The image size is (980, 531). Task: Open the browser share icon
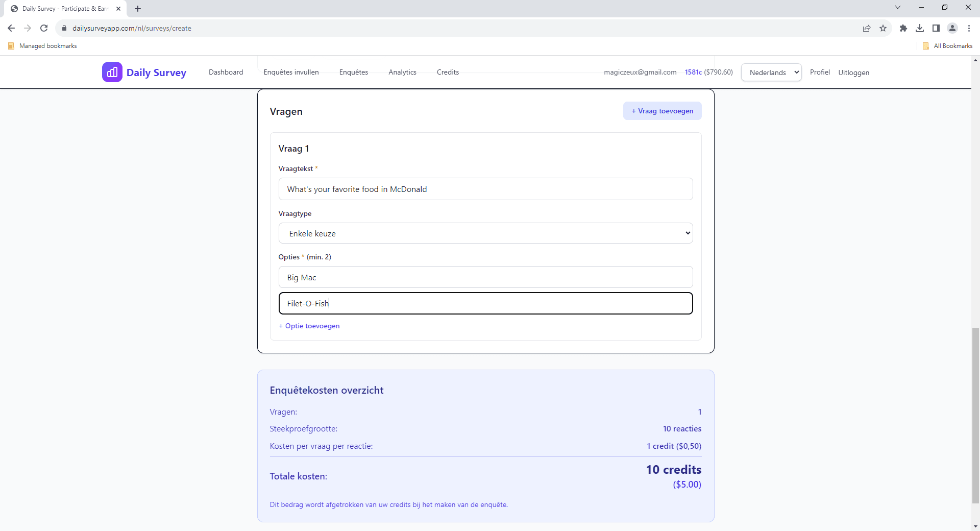867,28
